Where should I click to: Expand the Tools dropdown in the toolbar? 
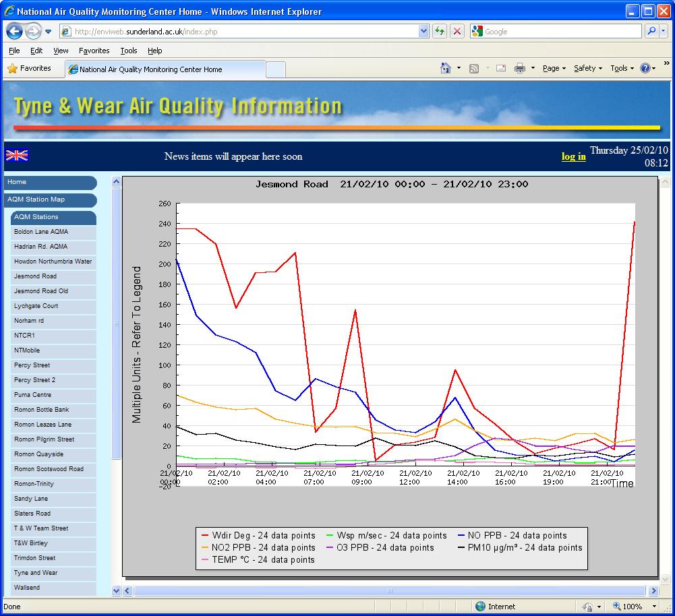pos(621,68)
